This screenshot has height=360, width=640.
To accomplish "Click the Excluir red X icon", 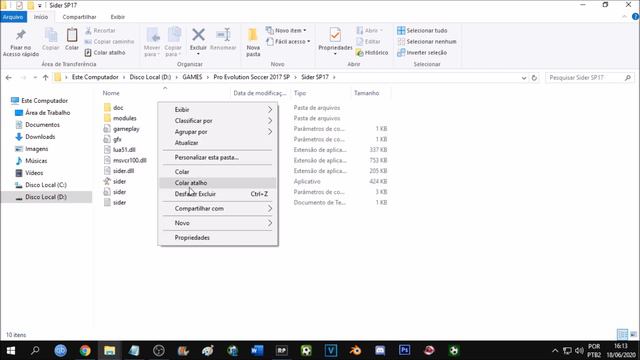I will click(198, 35).
